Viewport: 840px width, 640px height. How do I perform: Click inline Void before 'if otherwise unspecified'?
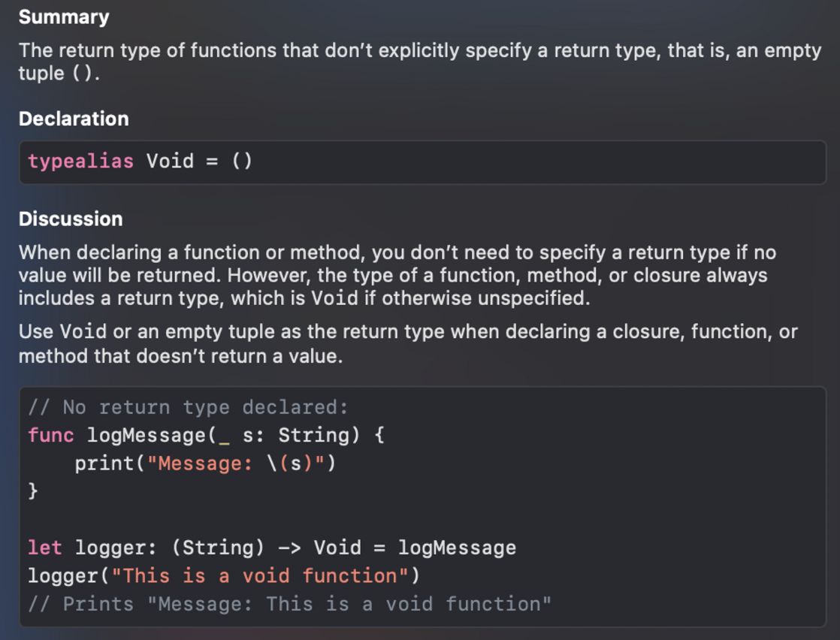tap(334, 297)
